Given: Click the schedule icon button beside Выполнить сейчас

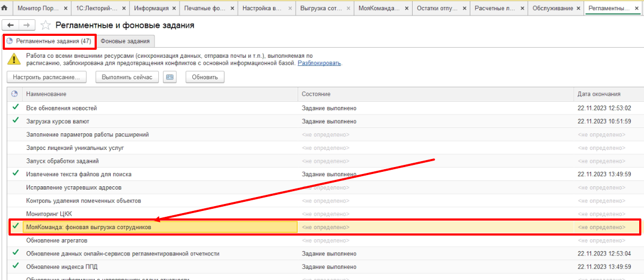Looking at the screenshot, I should tap(170, 77).
